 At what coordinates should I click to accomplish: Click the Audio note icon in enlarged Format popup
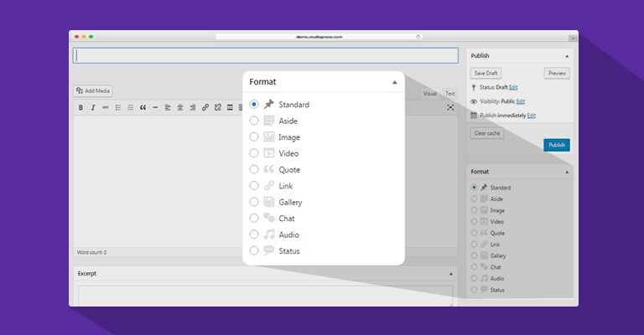pyautogui.click(x=269, y=234)
